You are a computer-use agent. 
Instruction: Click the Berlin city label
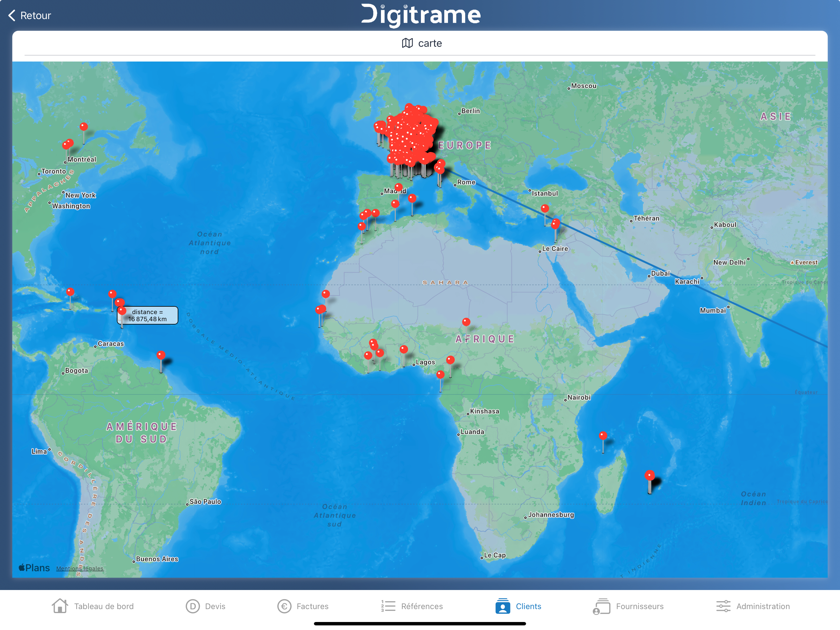tap(470, 111)
